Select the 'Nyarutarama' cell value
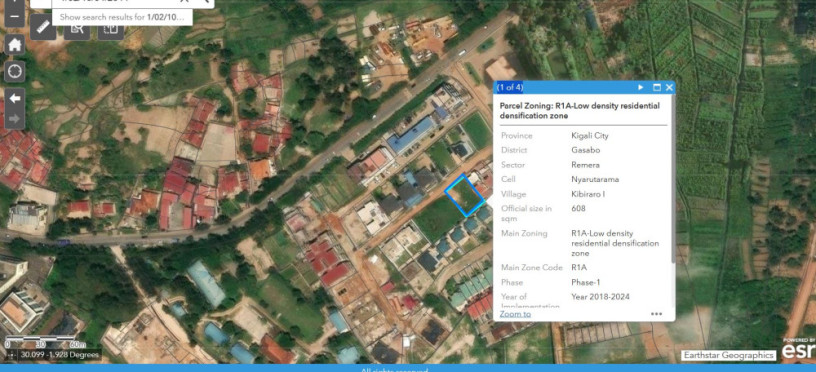 [595, 179]
